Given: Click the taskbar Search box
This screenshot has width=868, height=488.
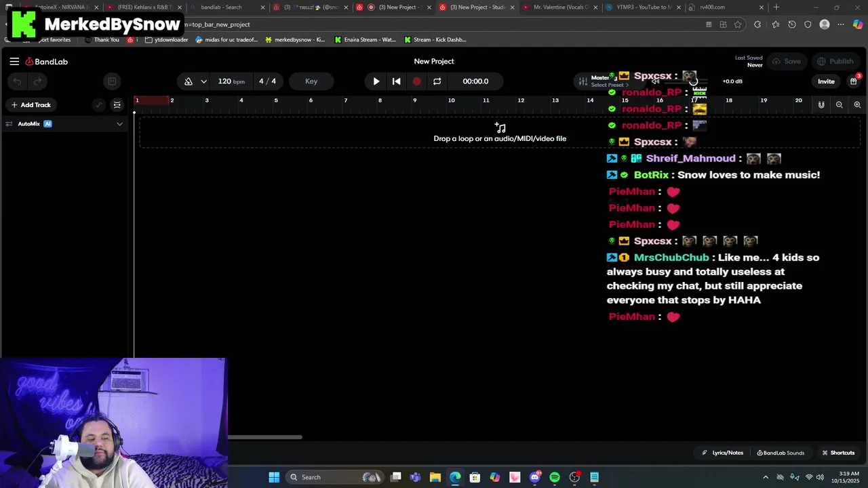Looking at the screenshot, I should point(335,477).
